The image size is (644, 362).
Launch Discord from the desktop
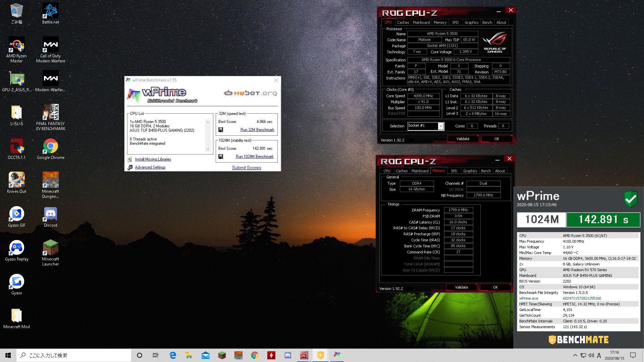(50, 217)
